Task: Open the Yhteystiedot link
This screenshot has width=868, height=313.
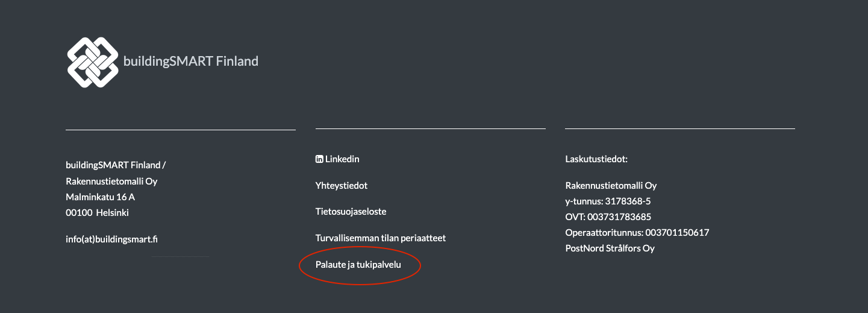Action: click(x=341, y=186)
